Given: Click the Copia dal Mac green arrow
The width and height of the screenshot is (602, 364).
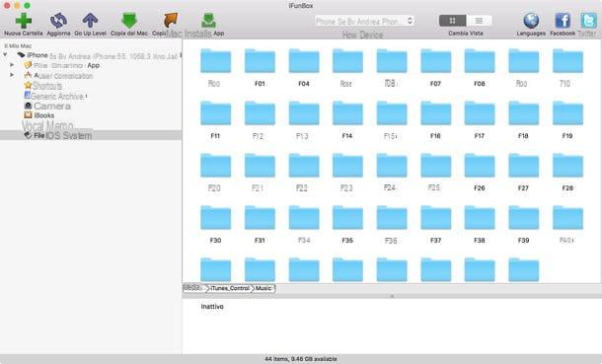Looking at the screenshot, I should pyautogui.click(x=129, y=21).
